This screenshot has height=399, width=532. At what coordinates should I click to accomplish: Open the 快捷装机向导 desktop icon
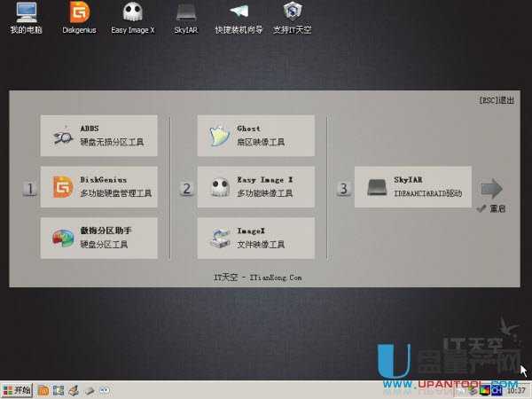[x=239, y=17]
